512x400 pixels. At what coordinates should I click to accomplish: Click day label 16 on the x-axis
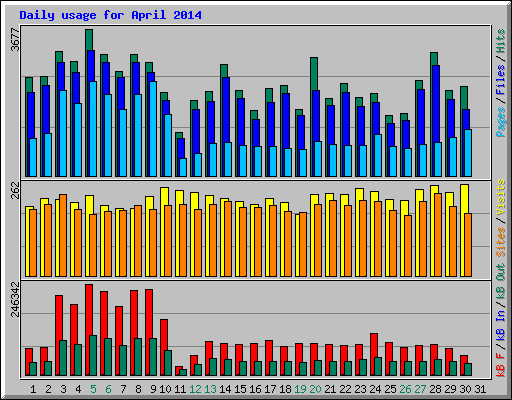[x=255, y=389]
